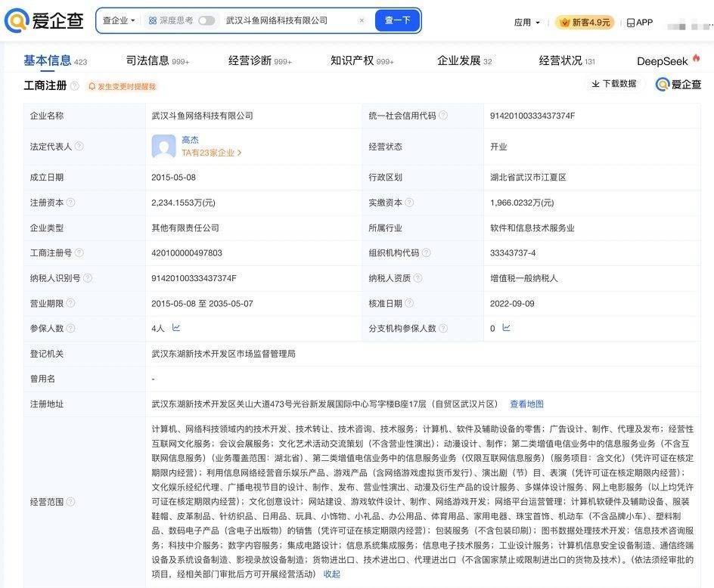Image resolution: width=714 pixels, height=588 pixels.
Task: Switch to the 企业发展 tab
Action: 464,60
